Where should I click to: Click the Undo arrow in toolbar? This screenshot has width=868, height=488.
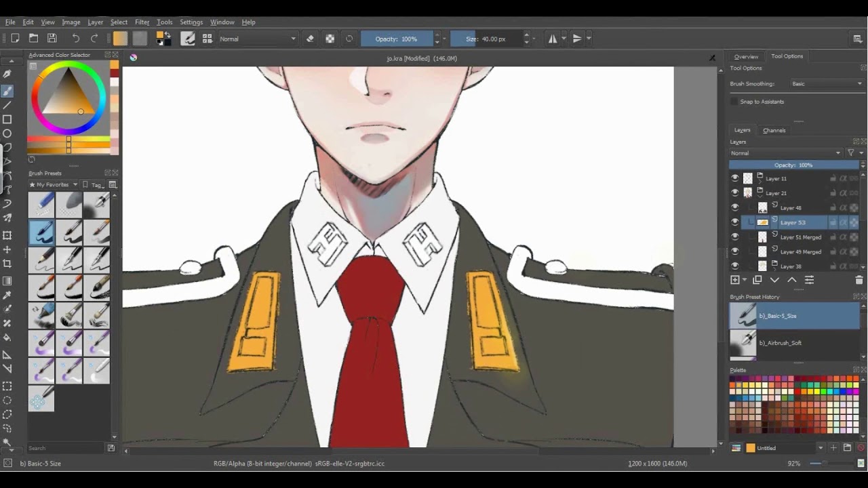pyautogui.click(x=76, y=39)
